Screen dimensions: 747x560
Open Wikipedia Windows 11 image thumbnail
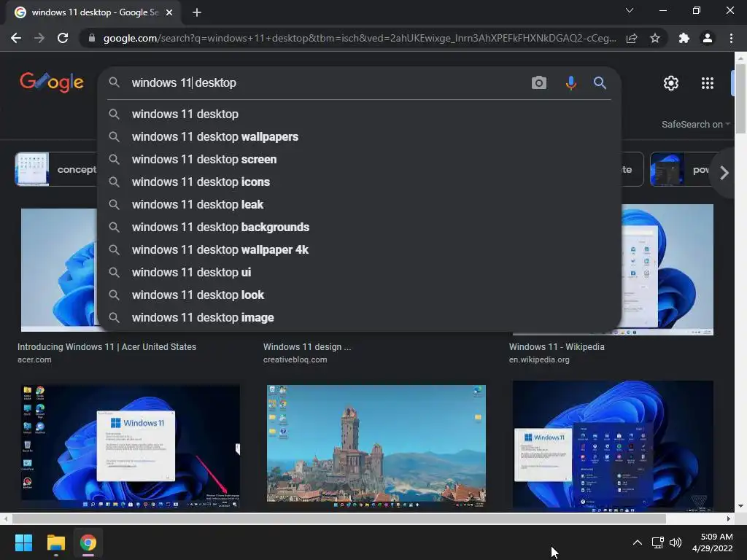click(x=667, y=270)
